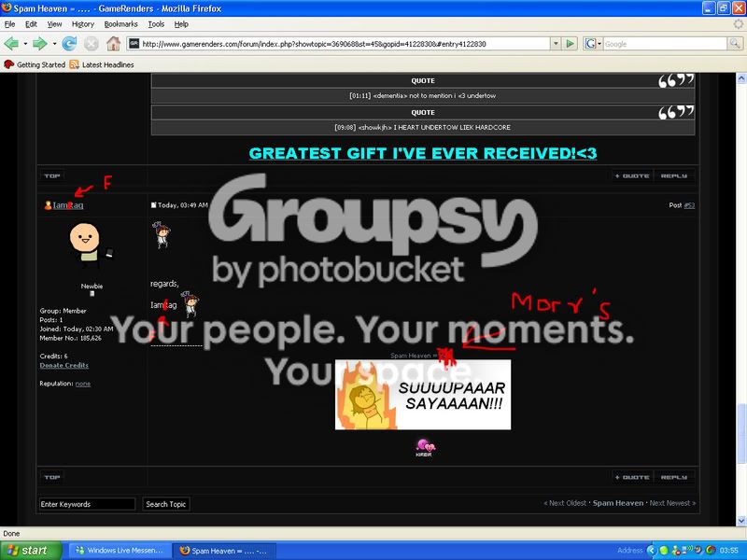The width and height of the screenshot is (747, 560).
Task: Open the Getting Started bookmark
Action: click(x=35, y=64)
